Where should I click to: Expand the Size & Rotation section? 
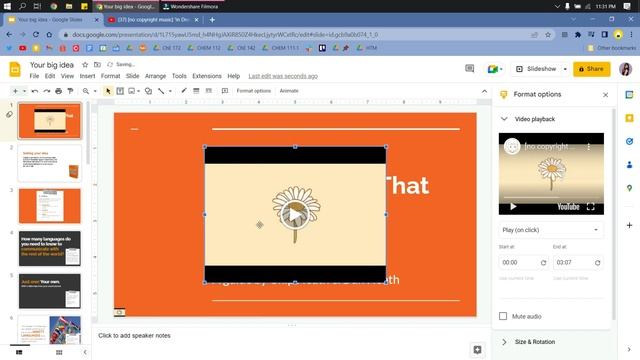pos(504,342)
